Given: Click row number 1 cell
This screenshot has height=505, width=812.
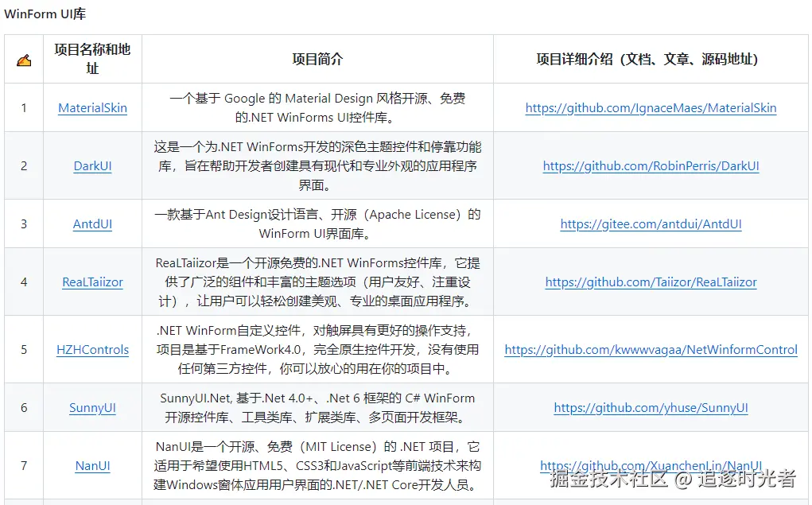Looking at the screenshot, I should pyautogui.click(x=24, y=107).
